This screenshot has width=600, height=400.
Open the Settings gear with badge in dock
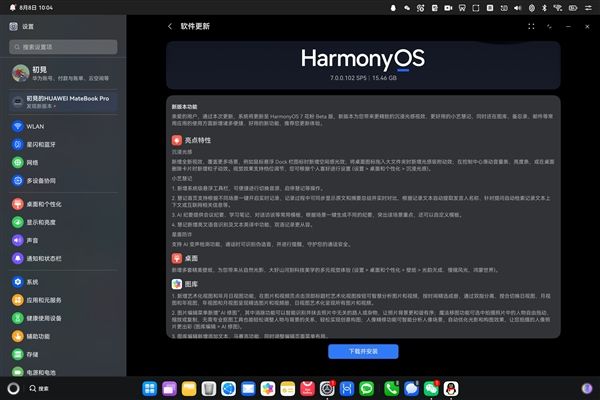(327, 389)
